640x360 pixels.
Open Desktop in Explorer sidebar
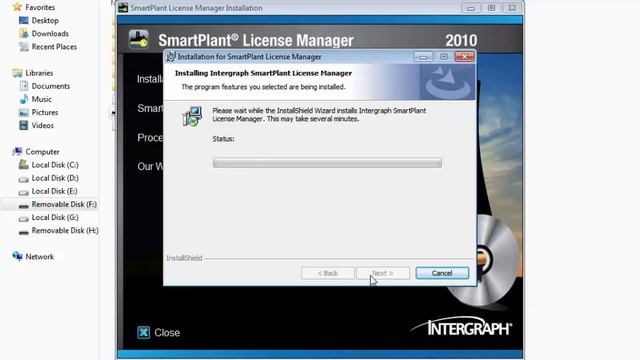pos(45,20)
